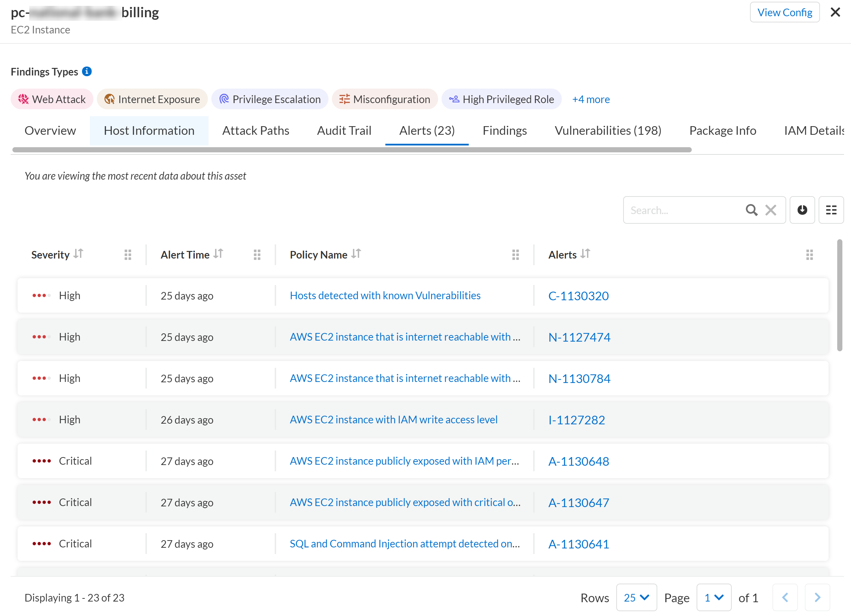The height and width of the screenshot is (616, 851).
Task: Click the Severity column drag handle
Action: tap(128, 255)
